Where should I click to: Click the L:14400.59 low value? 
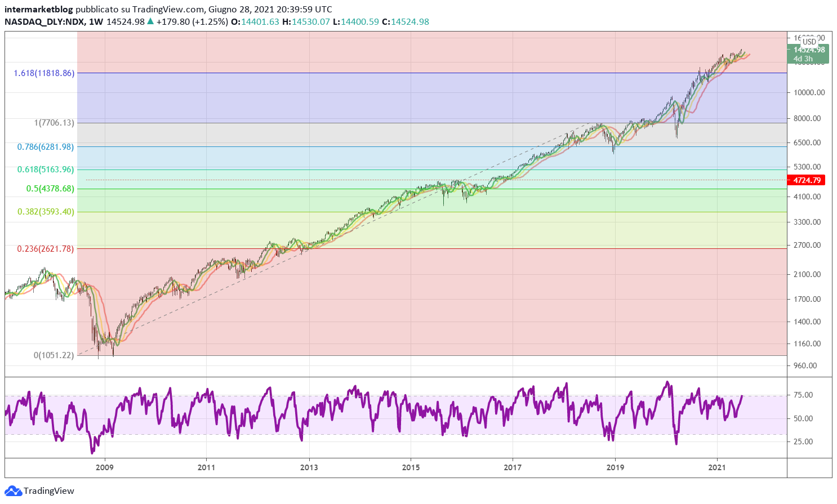(x=355, y=21)
